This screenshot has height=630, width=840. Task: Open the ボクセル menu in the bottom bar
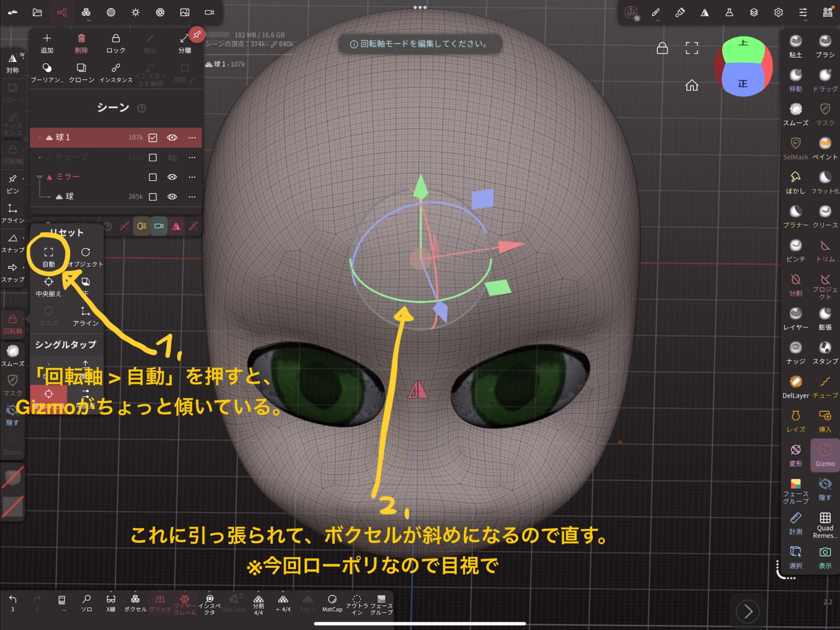[135, 602]
